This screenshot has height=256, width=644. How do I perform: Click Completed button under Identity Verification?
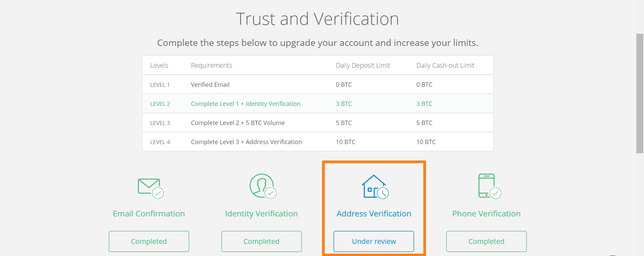(x=261, y=241)
